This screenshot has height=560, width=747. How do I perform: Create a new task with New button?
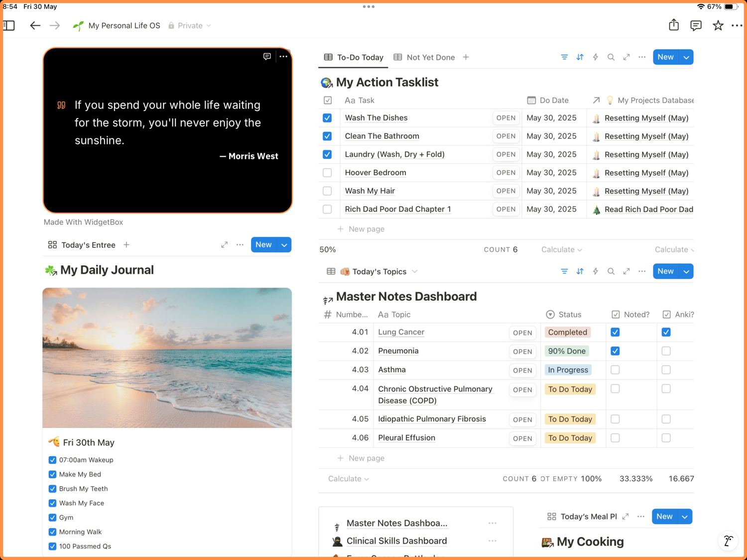pyautogui.click(x=666, y=57)
